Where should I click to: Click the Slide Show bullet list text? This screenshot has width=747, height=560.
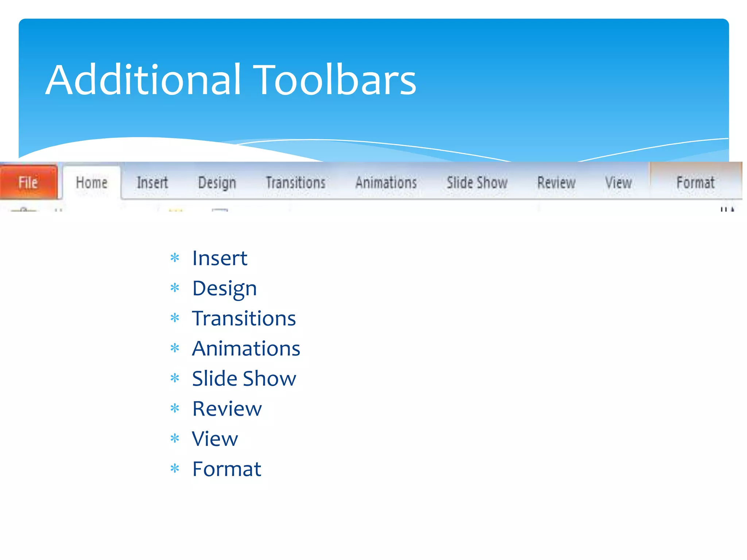point(244,378)
